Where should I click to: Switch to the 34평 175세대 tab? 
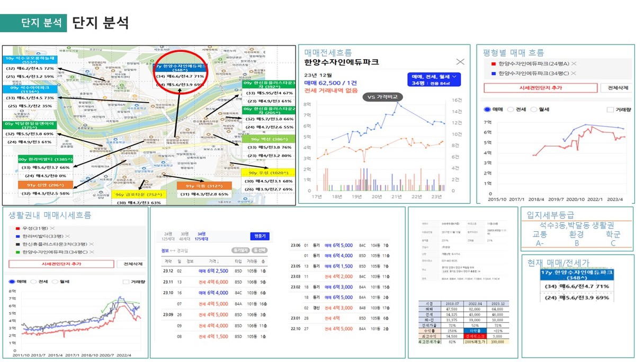click(202, 236)
